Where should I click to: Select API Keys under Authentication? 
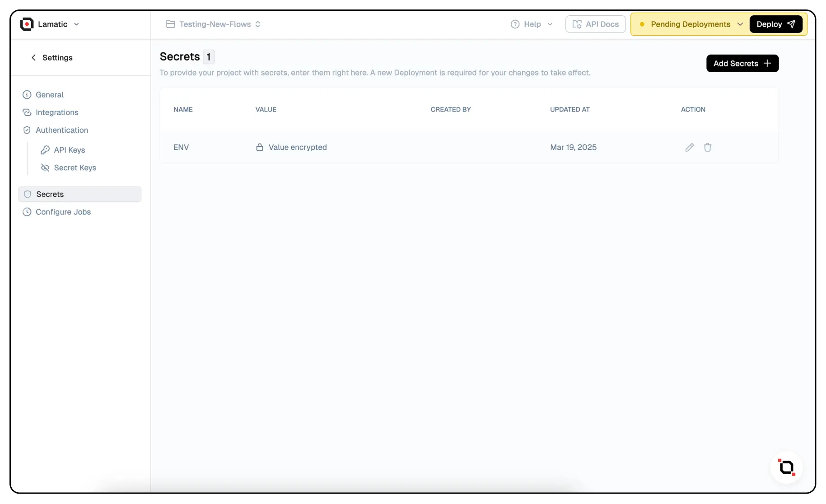(69, 150)
